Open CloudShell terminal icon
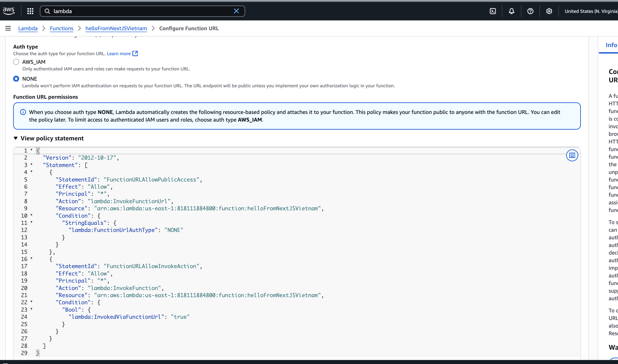Screen dimensions: 618x364 tap(493, 11)
